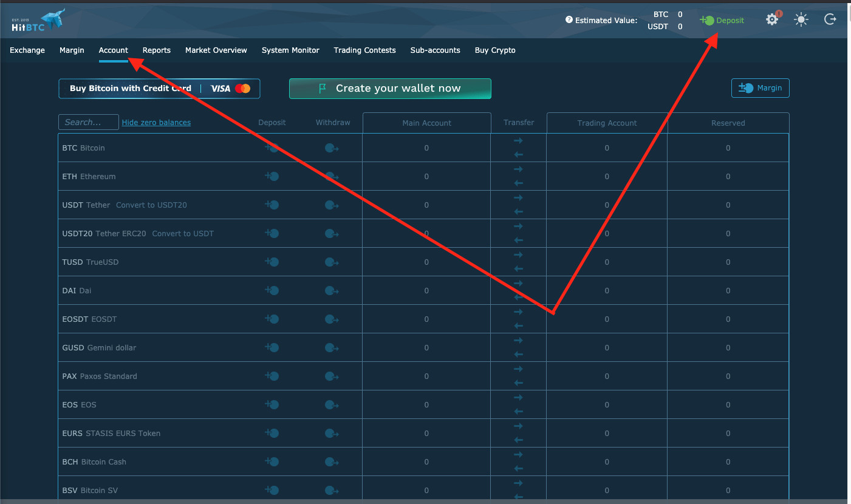This screenshot has height=504, width=851.
Task: Open the Margin menu tab
Action: [72, 50]
